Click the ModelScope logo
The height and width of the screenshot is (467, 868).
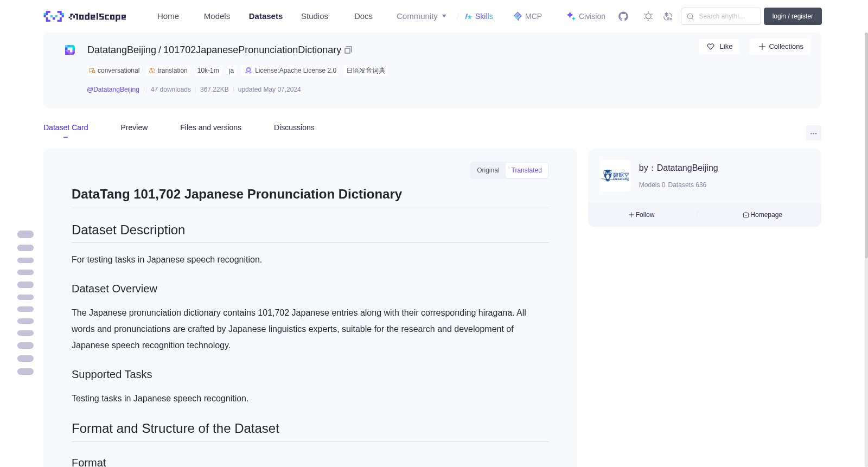coord(85,16)
